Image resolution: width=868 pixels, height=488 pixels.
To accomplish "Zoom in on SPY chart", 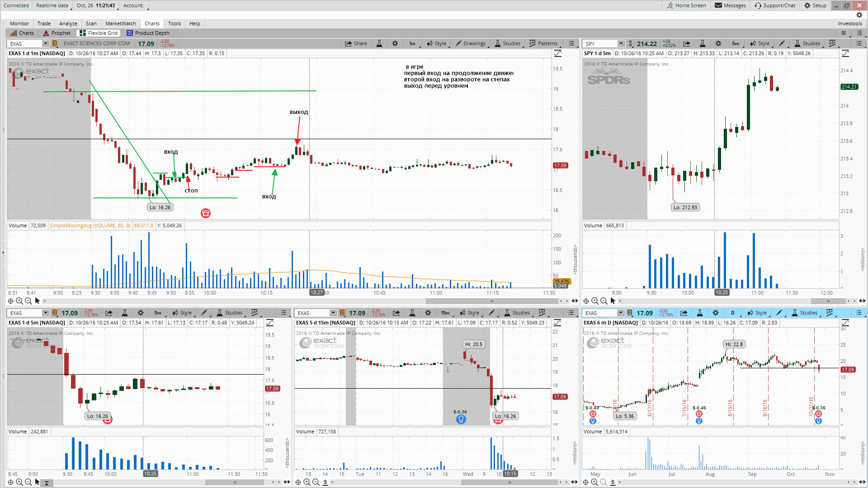I will (x=595, y=301).
